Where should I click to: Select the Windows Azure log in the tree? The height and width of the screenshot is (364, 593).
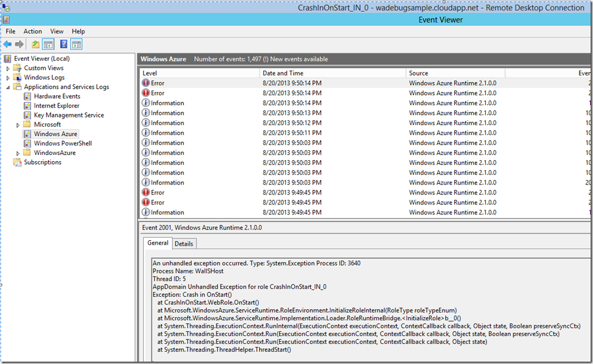56,134
